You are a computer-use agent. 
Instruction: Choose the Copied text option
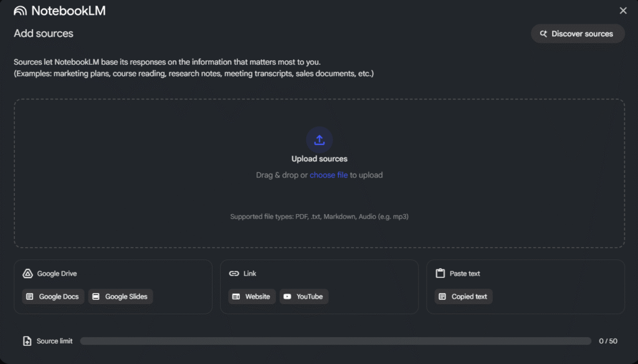pyautogui.click(x=463, y=297)
